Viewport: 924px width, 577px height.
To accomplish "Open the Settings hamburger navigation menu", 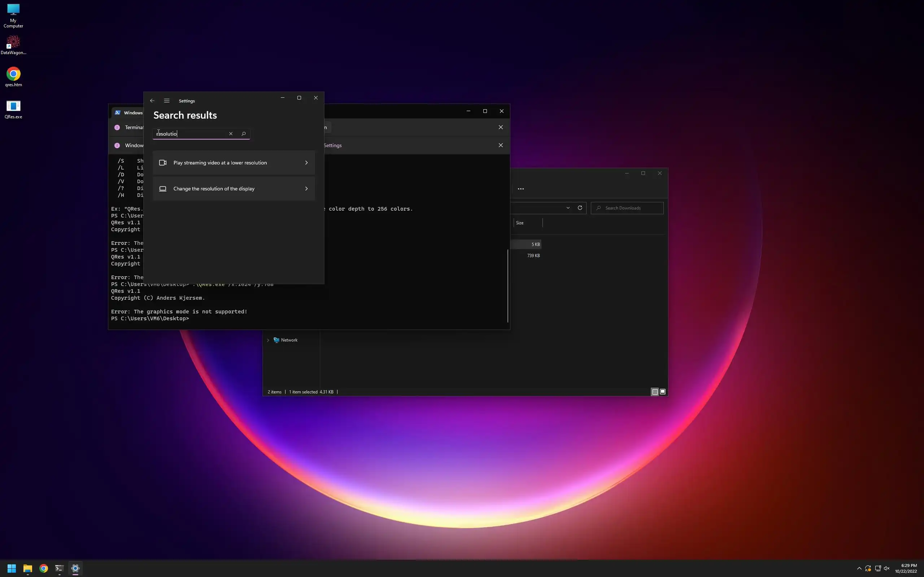I will pos(166,101).
